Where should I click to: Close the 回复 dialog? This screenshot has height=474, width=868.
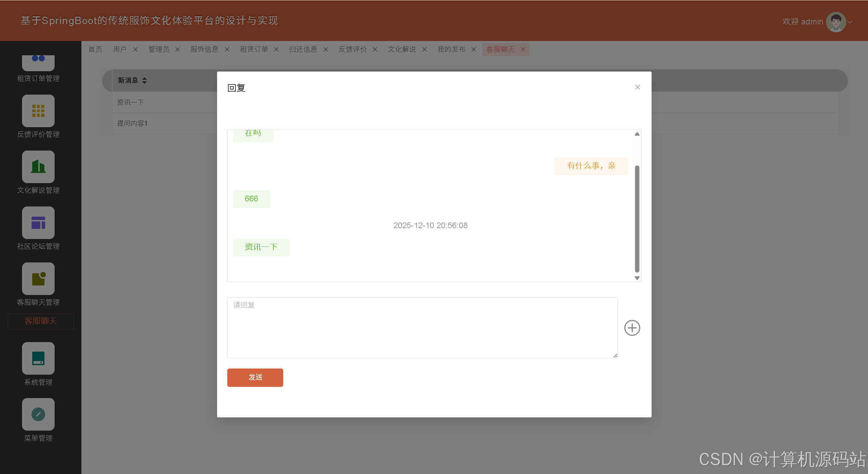637,87
